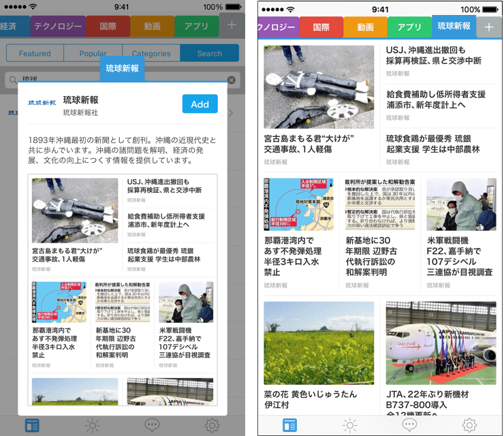This screenshot has width=504, height=436.
Task: Open 米軍戦闘機 F22 headline in the popup
Action: pos(185,343)
